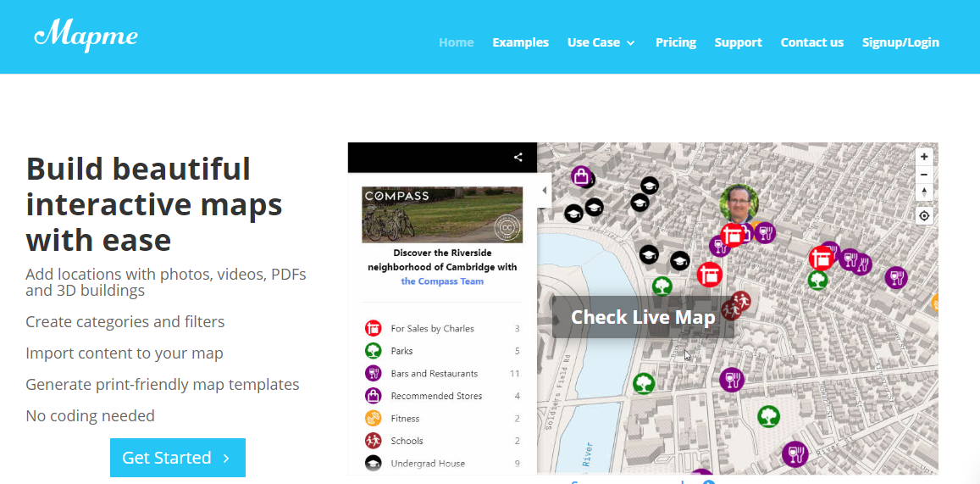Zoom out with the map minus button
The width and height of the screenshot is (980, 484).
coord(924,175)
